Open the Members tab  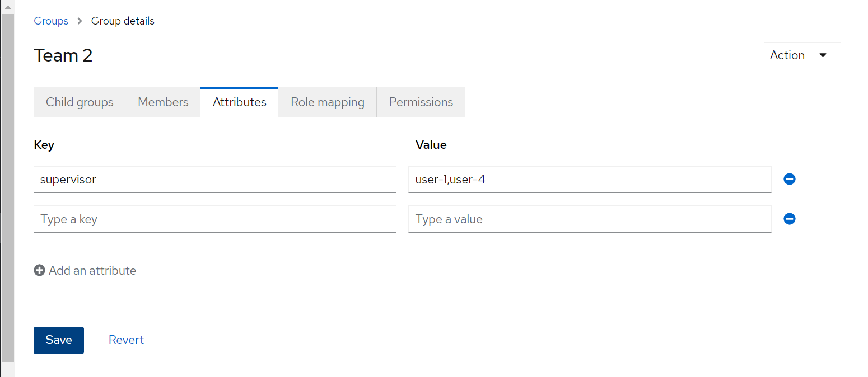[163, 102]
